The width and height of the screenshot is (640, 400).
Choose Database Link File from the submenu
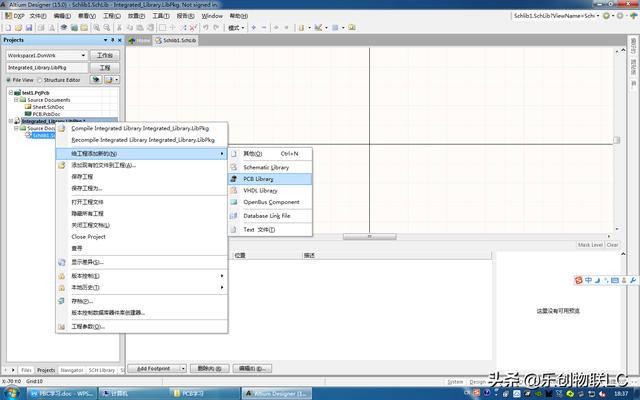click(x=270, y=216)
